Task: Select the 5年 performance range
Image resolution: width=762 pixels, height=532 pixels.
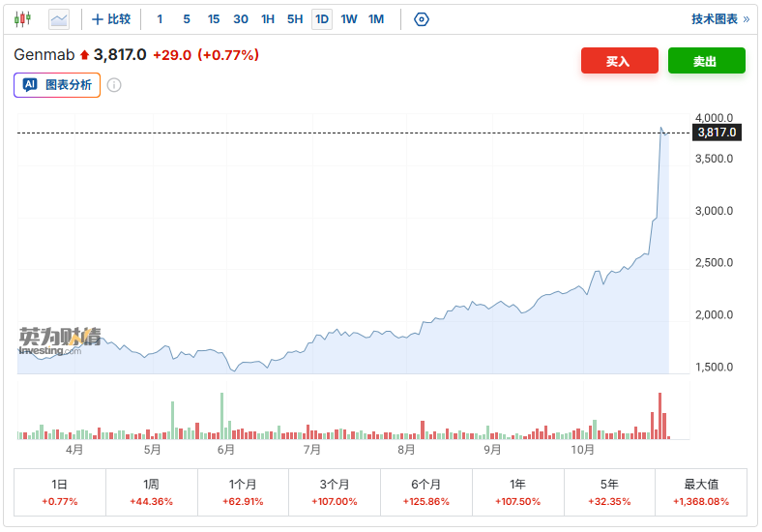Action: pos(609,492)
